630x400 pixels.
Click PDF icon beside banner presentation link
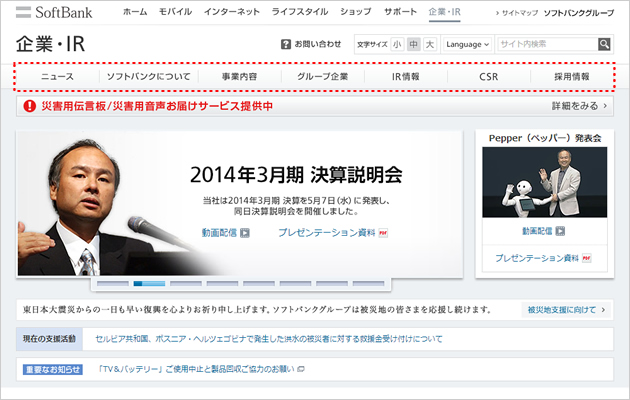click(383, 233)
